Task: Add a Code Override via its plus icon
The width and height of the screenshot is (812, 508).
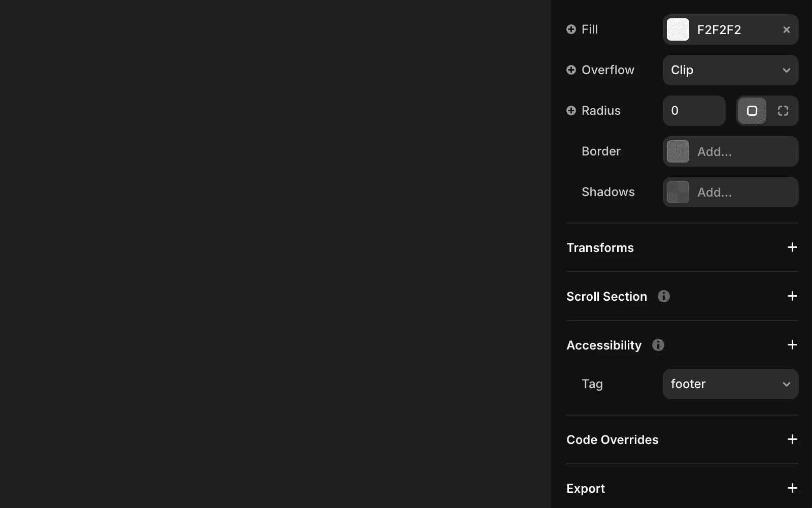Action: [792, 439]
